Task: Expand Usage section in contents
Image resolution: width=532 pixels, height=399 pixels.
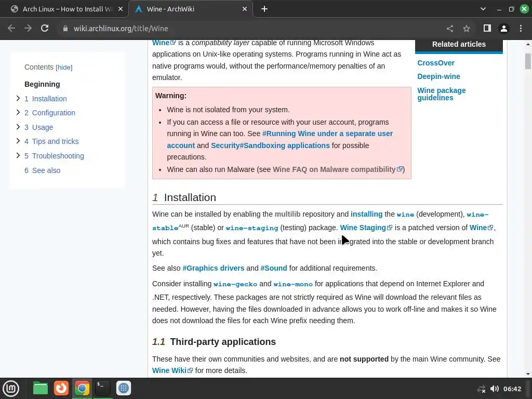Action: point(18,127)
